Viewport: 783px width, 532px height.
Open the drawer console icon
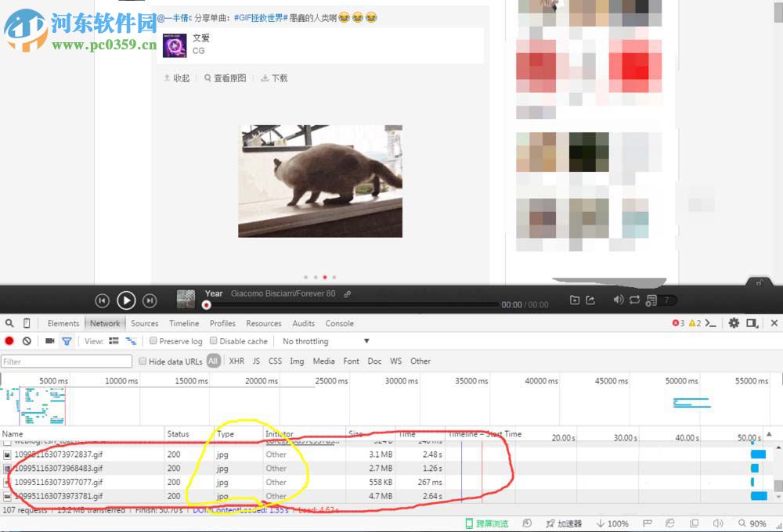pos(711,322)
